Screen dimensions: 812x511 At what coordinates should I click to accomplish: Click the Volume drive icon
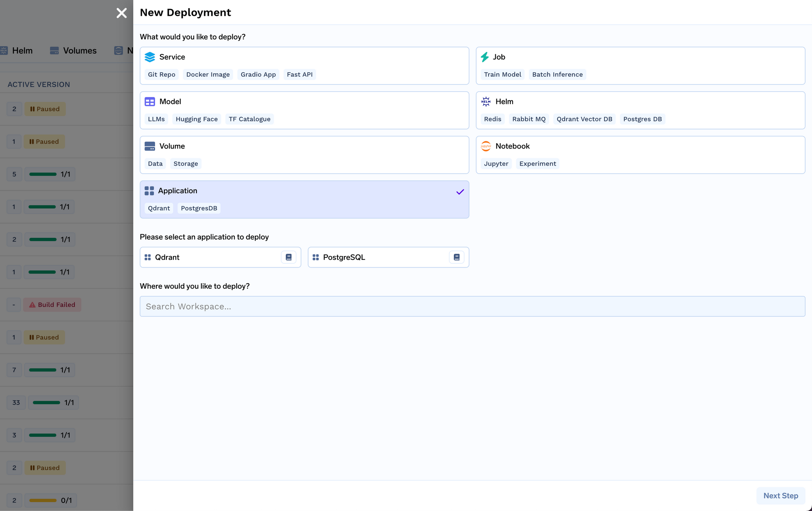[150, 147]
